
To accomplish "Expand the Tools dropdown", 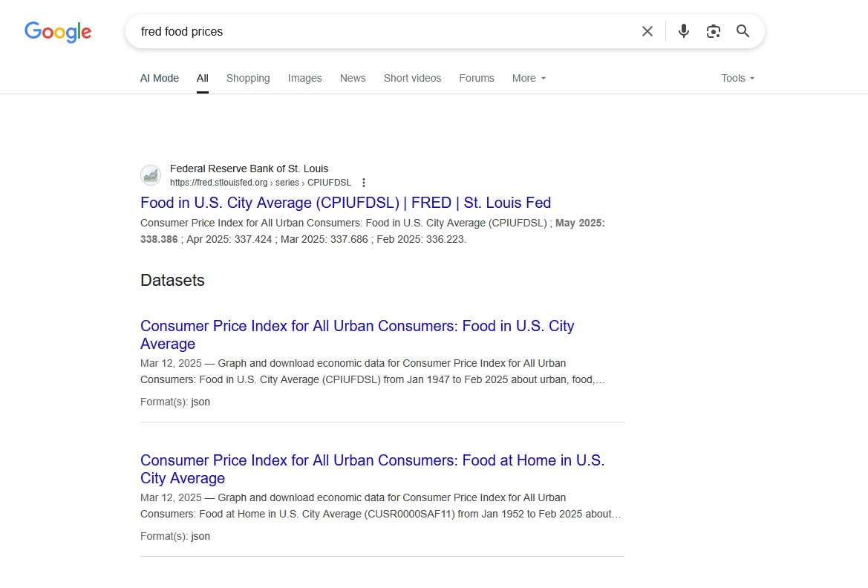I will [x=737, y=78].
